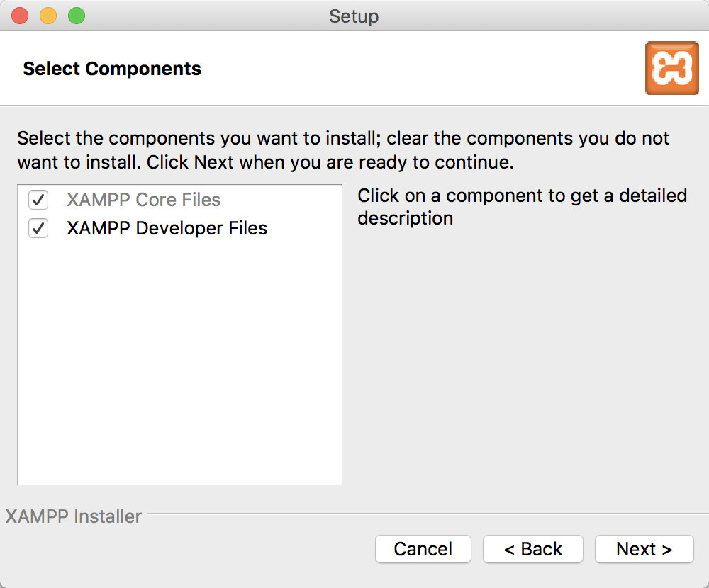Viewport: 709px width, 588px height.
Task: Select the XAMPP Core Files label
Action: pos(143,200)
